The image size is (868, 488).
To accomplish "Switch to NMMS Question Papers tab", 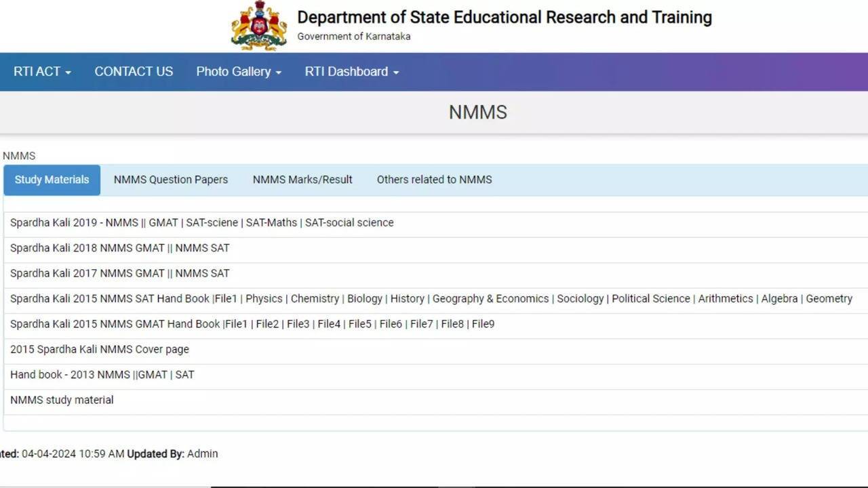I will click(x=171, y=180).
